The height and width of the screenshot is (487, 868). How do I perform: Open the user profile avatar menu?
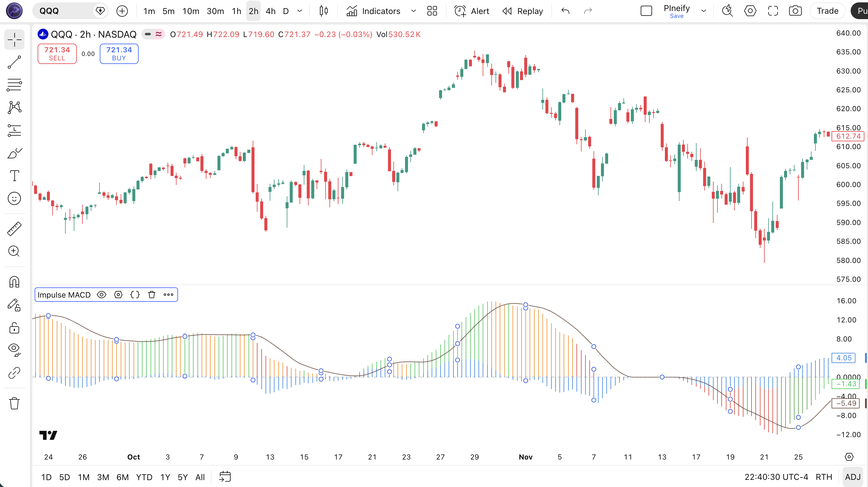coord(15,11)
